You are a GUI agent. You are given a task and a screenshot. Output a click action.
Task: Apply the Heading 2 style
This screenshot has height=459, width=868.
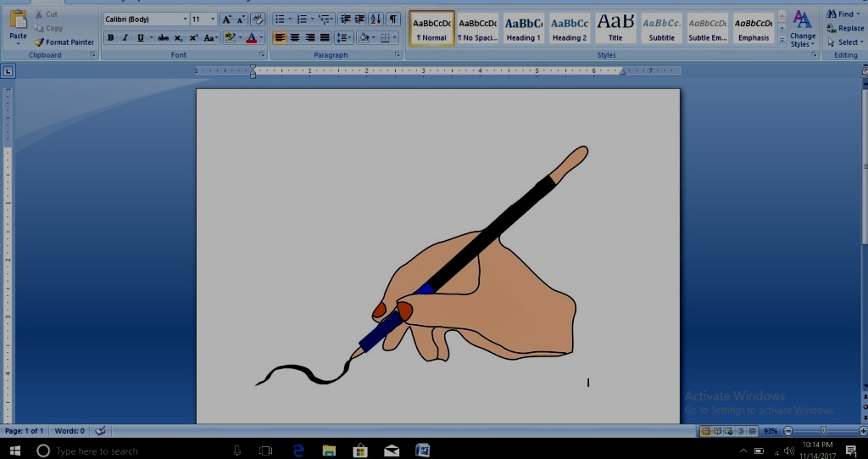pos(570,28)
